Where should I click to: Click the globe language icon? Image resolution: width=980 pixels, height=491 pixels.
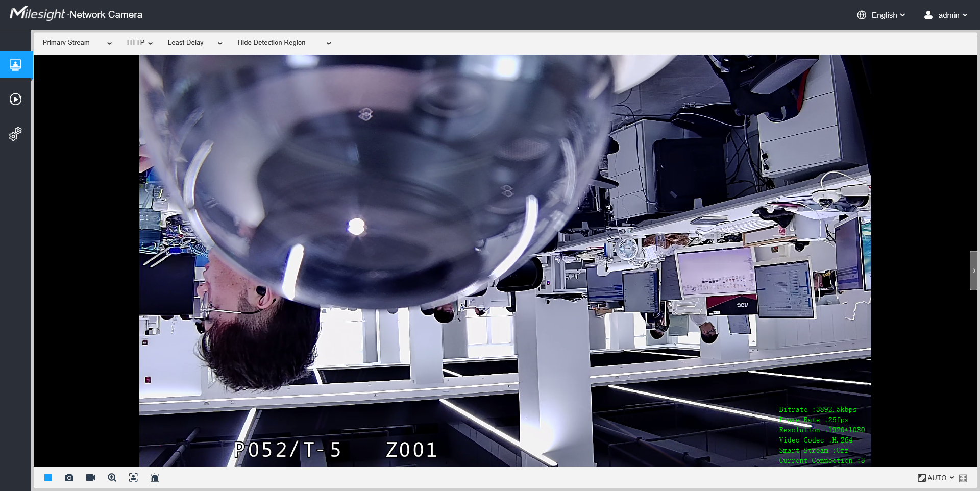tap(862, 15)
